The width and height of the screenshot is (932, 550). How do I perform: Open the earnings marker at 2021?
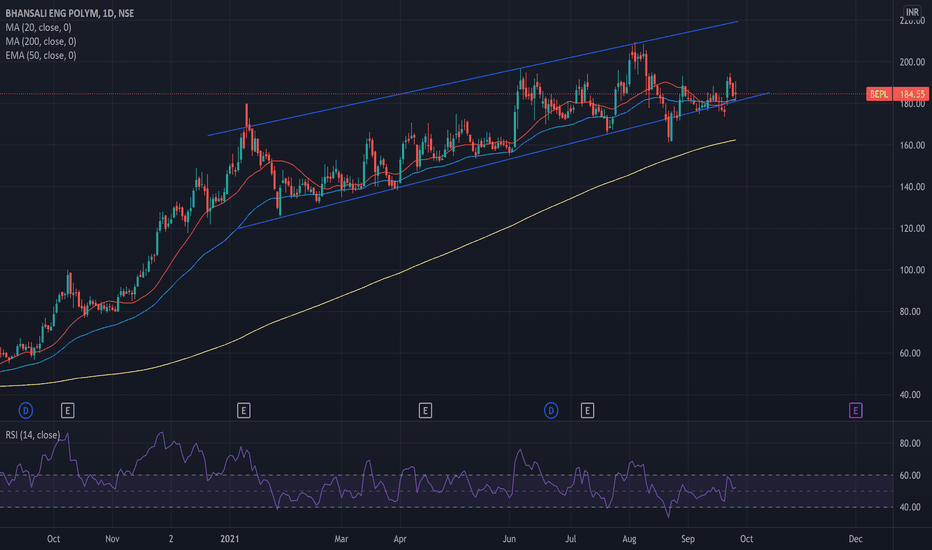[244, 410]
